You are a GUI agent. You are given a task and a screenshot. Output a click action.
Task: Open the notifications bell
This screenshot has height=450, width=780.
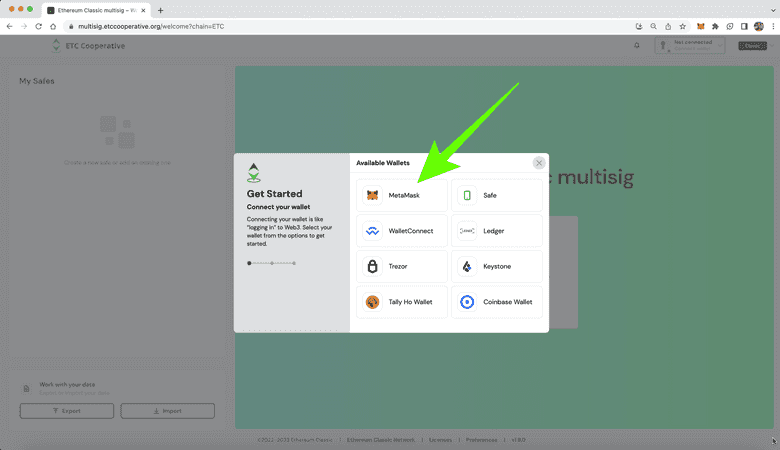pyautogui.click(x=637, y=46)
